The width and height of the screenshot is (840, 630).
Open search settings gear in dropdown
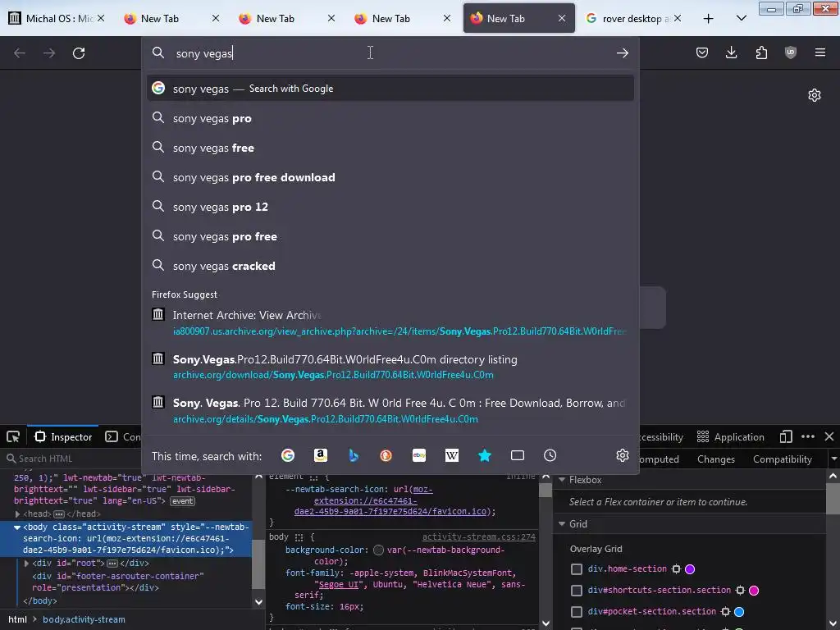pos(622,455)
